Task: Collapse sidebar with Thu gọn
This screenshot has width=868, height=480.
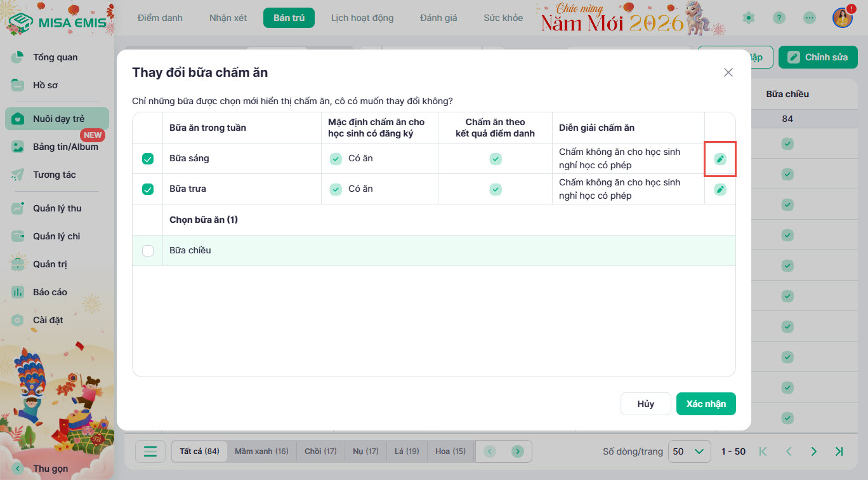Action: (51, 469)
